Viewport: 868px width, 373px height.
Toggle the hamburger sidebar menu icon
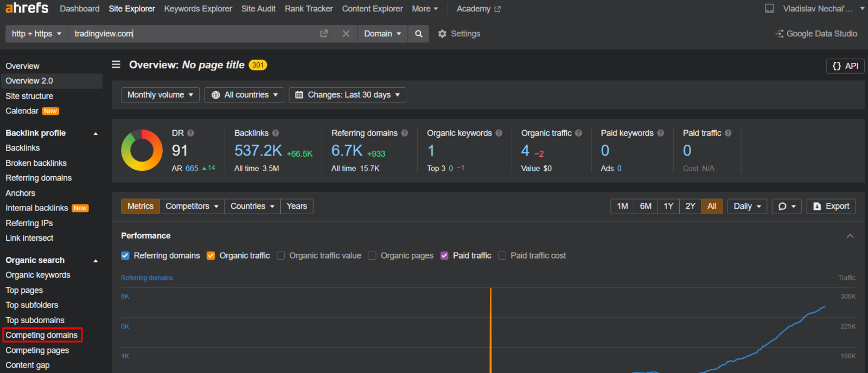pos(116,65)
